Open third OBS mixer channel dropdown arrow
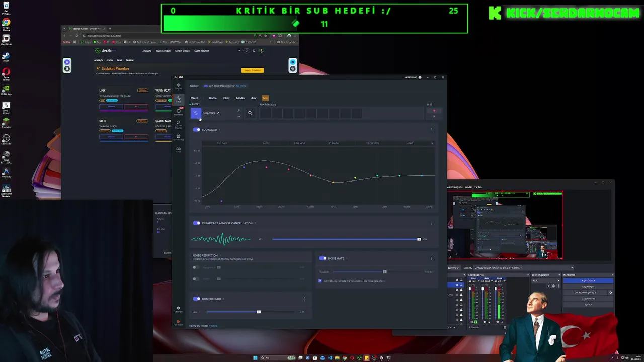Viewport: 644px width, 362px height. [x=504, y=281]
